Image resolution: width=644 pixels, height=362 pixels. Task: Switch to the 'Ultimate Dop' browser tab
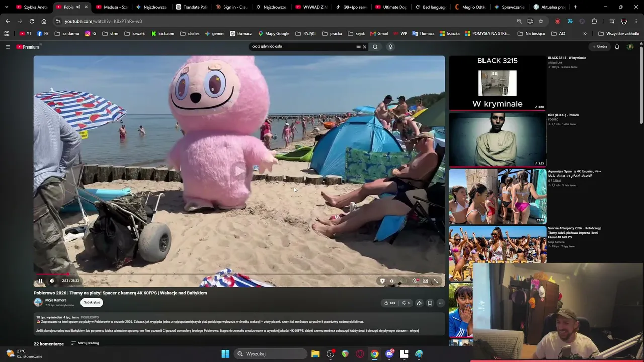click(390, 7)
